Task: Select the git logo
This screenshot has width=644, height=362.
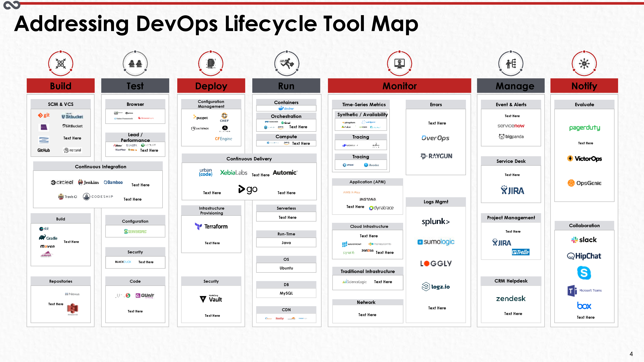Action: [x=44, y=115]
